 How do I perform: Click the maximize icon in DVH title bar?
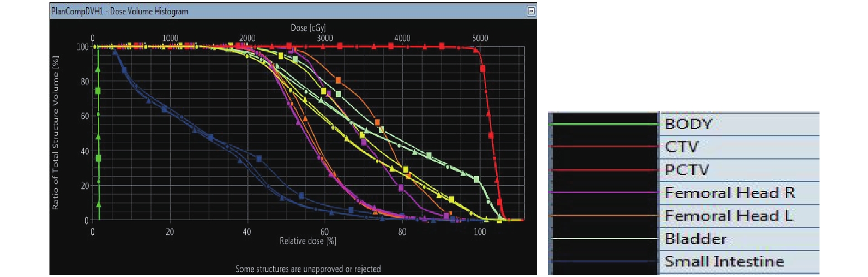pyautogui.click(x=531, y=11)
